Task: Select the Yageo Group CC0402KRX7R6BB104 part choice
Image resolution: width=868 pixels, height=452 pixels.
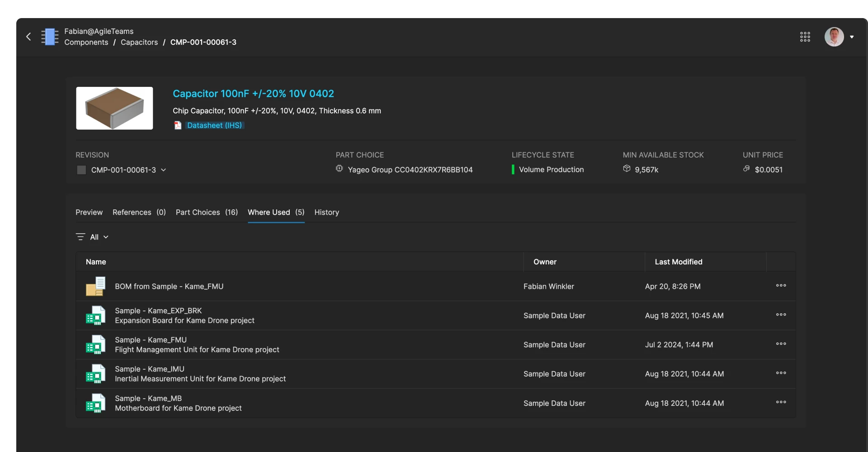Action: pos(410,169)
